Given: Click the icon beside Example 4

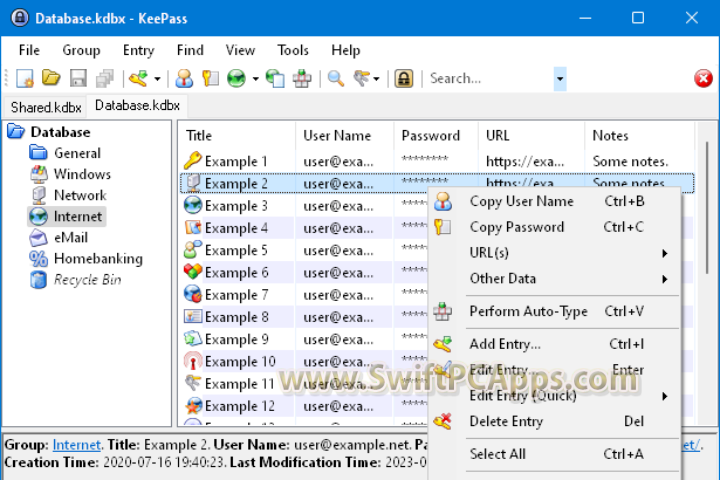Looking at the screenshot, I should (x=193, y=227).
